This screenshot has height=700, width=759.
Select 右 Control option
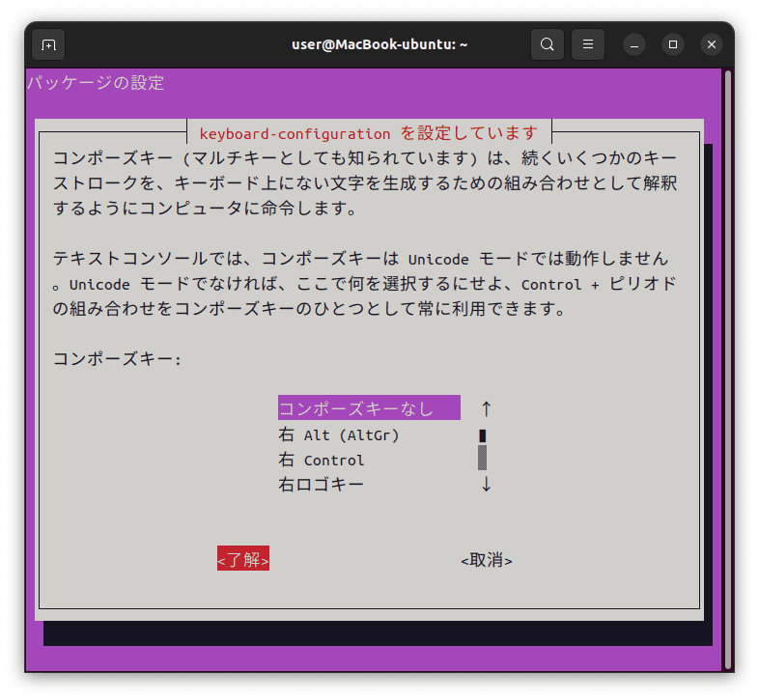[x=322, y=460]
